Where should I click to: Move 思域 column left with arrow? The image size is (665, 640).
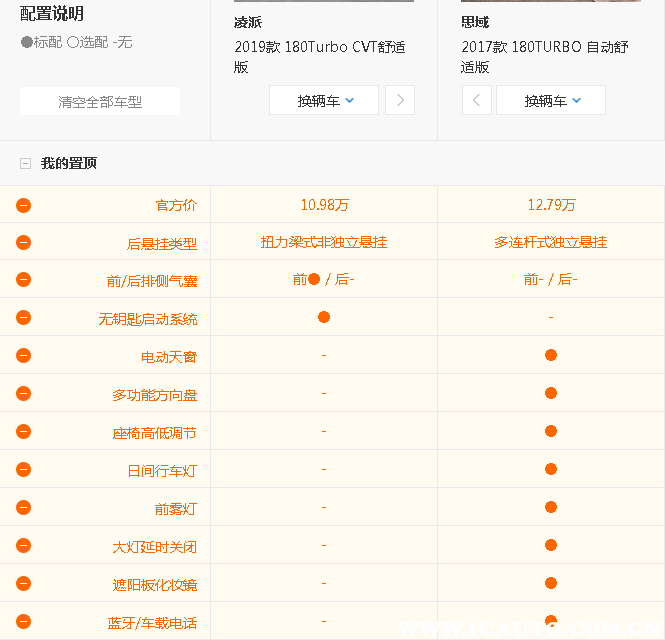[476, 100]
